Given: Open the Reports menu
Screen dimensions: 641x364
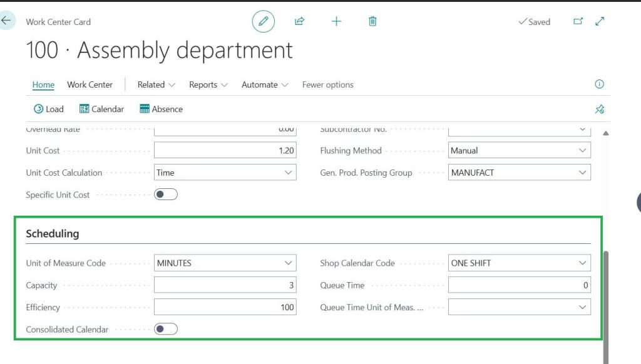Looking at the screenshot, I should [207, 84].
